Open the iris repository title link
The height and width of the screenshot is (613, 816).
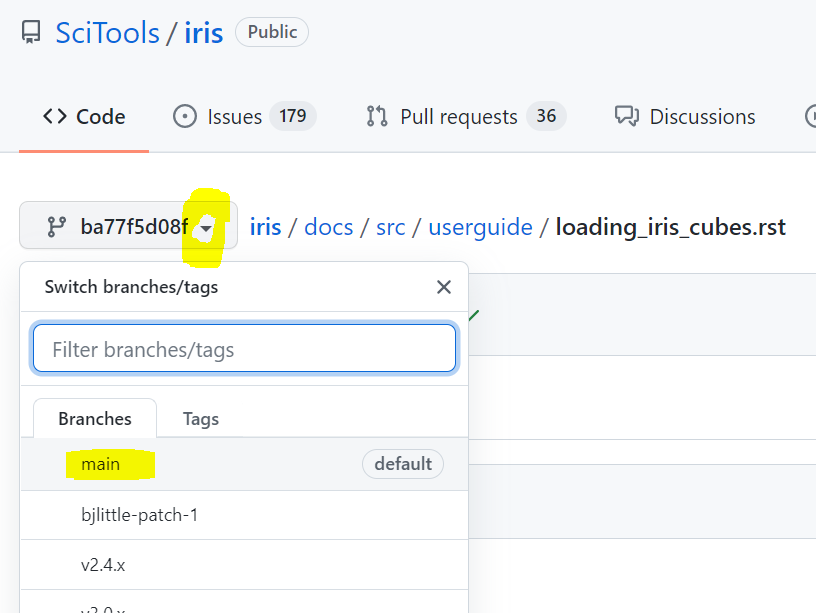click(x=203, y=33)
